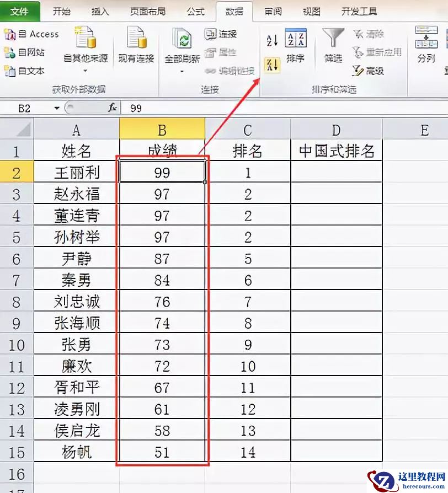Click the 全部刷新 refresh all icon
This screenshot has height=493, width=448.
pyautogui.click(x=182, y=37)
